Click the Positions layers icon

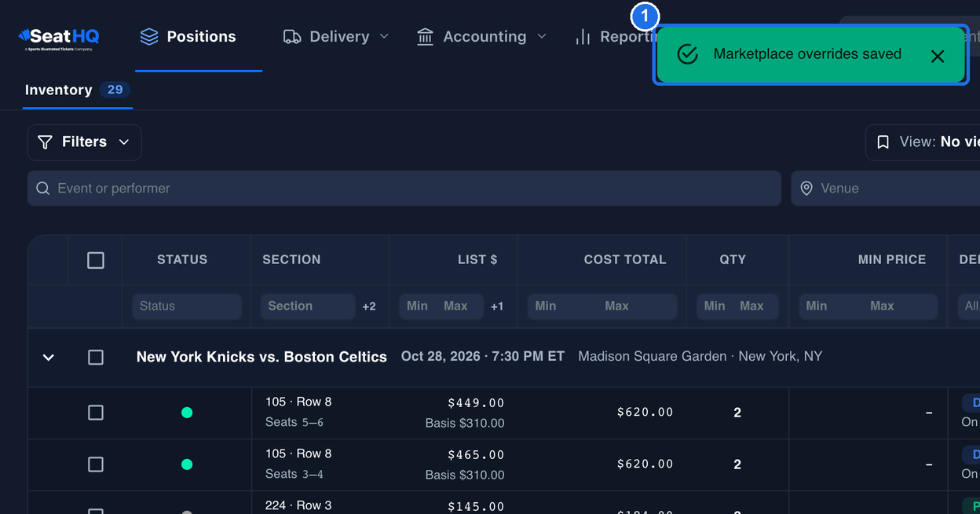click(149, 37)
